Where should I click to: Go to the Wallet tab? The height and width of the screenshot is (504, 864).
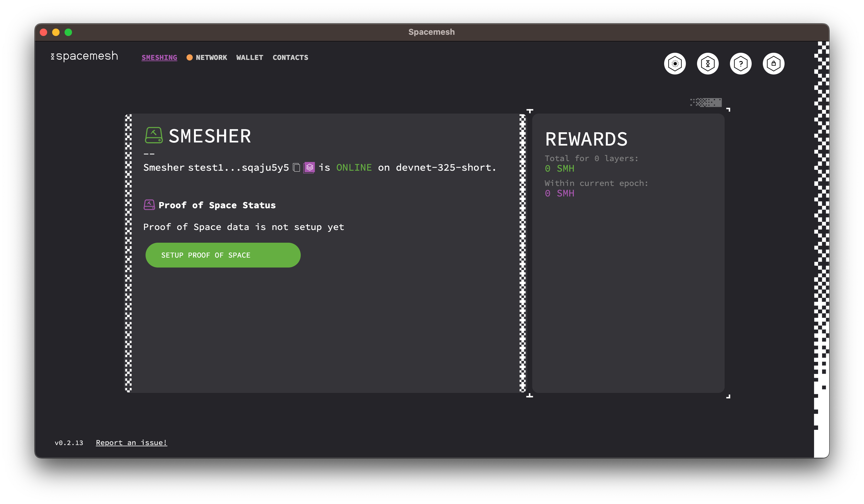click(x=250, y=57)
